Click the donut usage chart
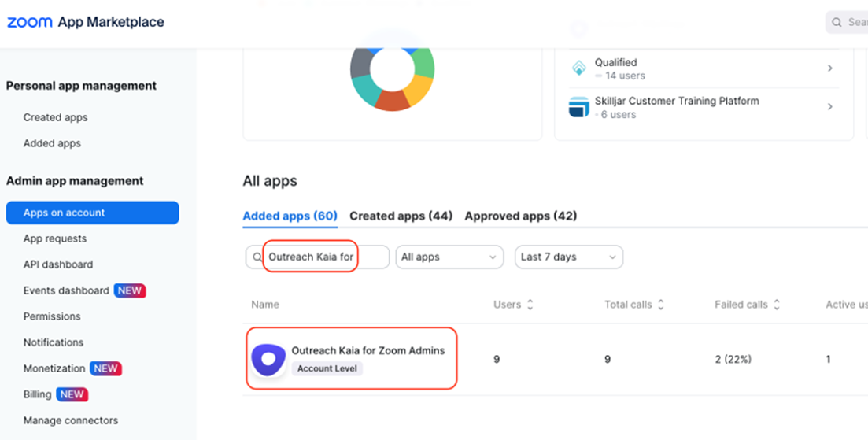 pos(393,69)
